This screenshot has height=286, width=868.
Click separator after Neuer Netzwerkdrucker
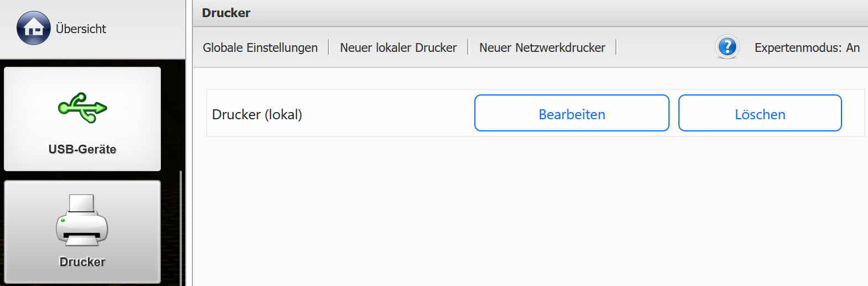(x=616, y=47)
